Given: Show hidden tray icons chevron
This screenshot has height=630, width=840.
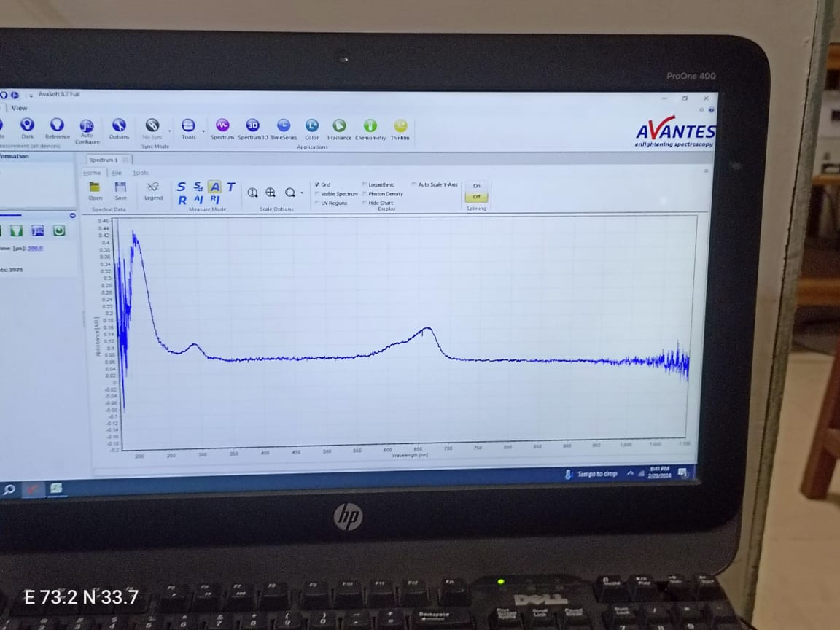Looking at the screenshot, I should (x=631, y=473).
